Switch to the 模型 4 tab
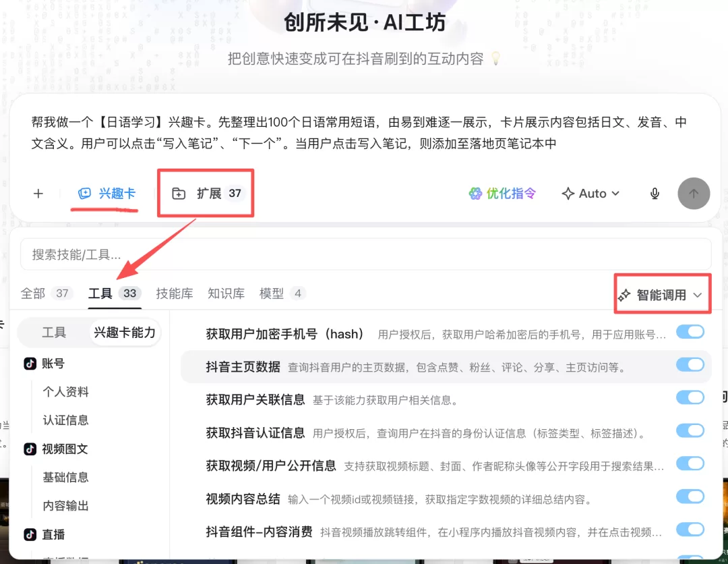 click(282, 293)
